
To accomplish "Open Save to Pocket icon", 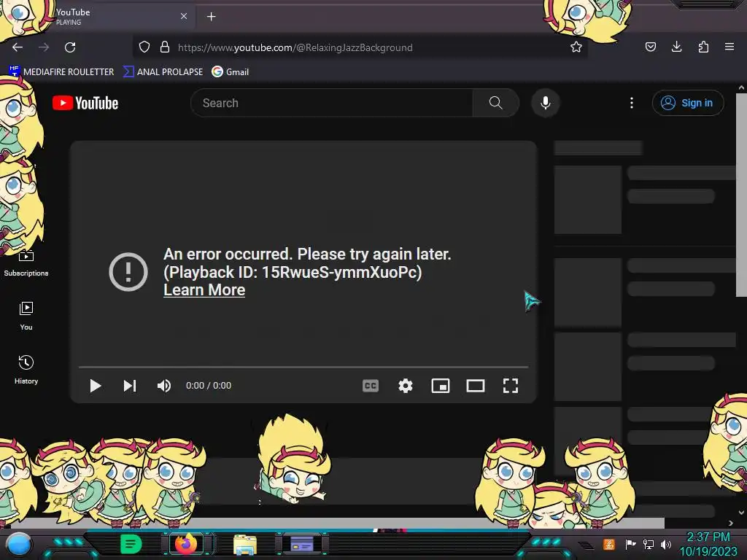I will click(650, 47).
